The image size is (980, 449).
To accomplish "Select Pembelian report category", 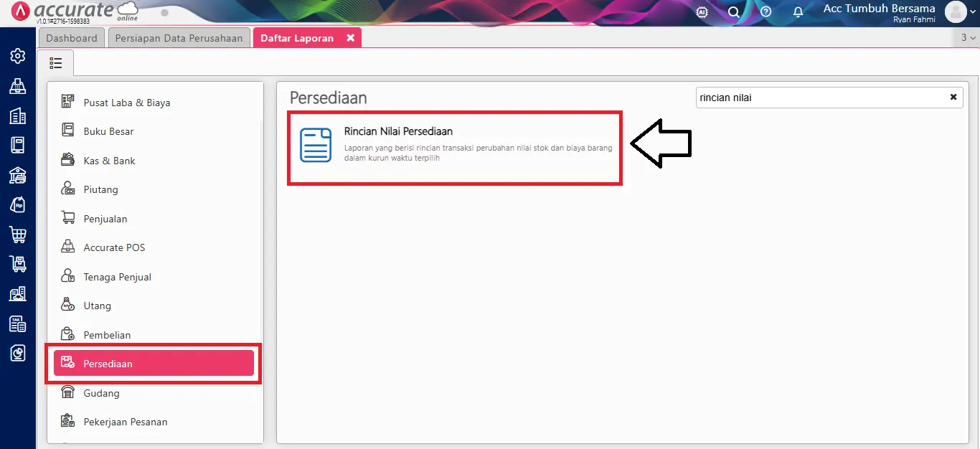I will pyautogui.click(x=154, y=335).
